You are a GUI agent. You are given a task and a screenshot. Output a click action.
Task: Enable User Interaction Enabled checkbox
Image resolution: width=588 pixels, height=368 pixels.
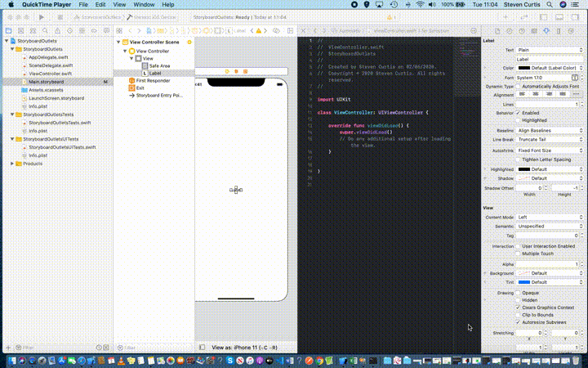point(518,246)
